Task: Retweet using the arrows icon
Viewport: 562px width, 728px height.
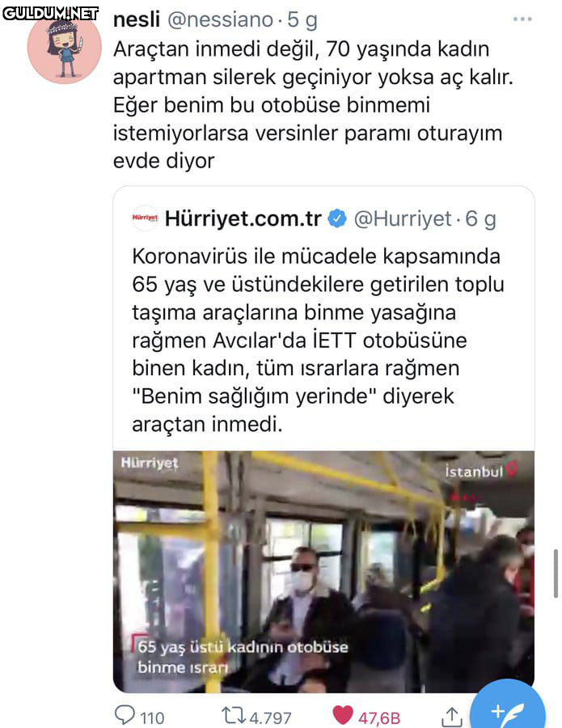Action: tap(234, 716)
